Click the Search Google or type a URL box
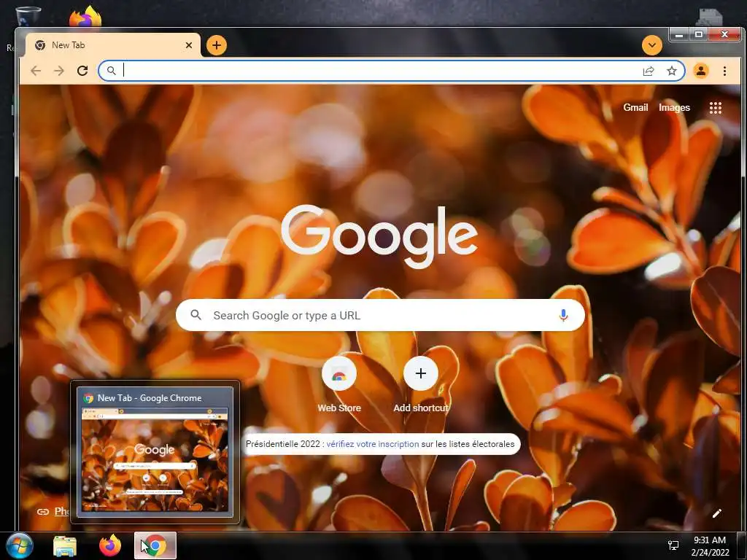Screen dimensions: 747x560 [x=380, y=315]
